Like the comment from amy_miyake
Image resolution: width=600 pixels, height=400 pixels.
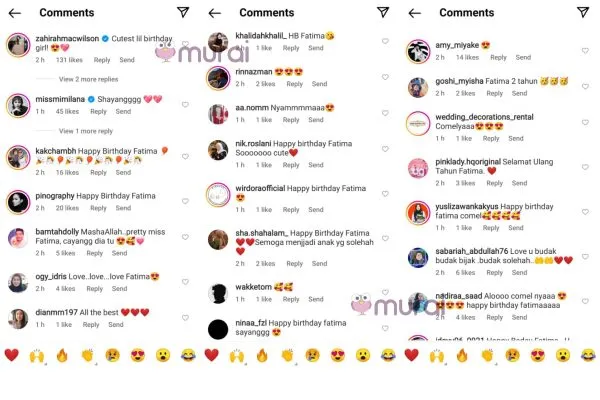[585, 51]
